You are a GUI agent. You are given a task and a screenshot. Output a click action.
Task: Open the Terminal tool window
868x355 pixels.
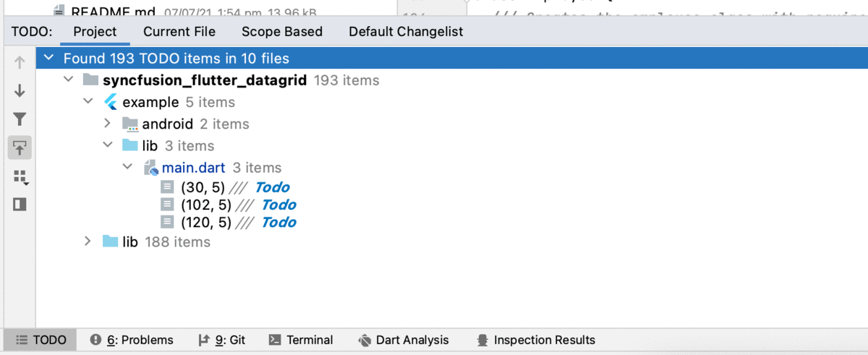pyautogui.click(x=301, y=340)
